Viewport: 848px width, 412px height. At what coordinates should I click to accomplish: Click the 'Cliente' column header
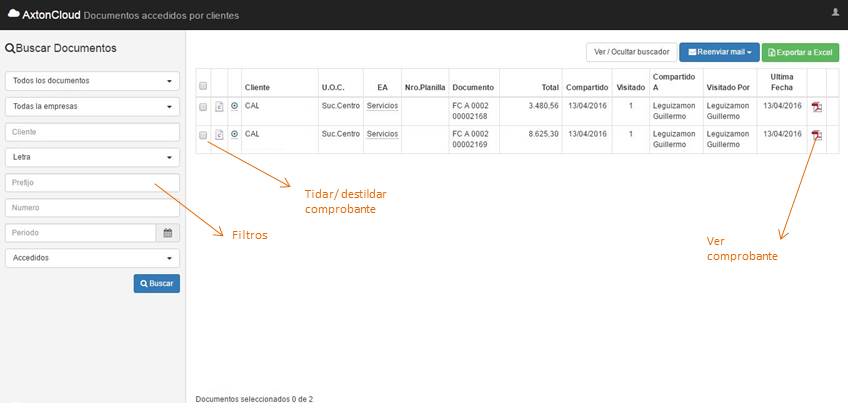point(257,87)
